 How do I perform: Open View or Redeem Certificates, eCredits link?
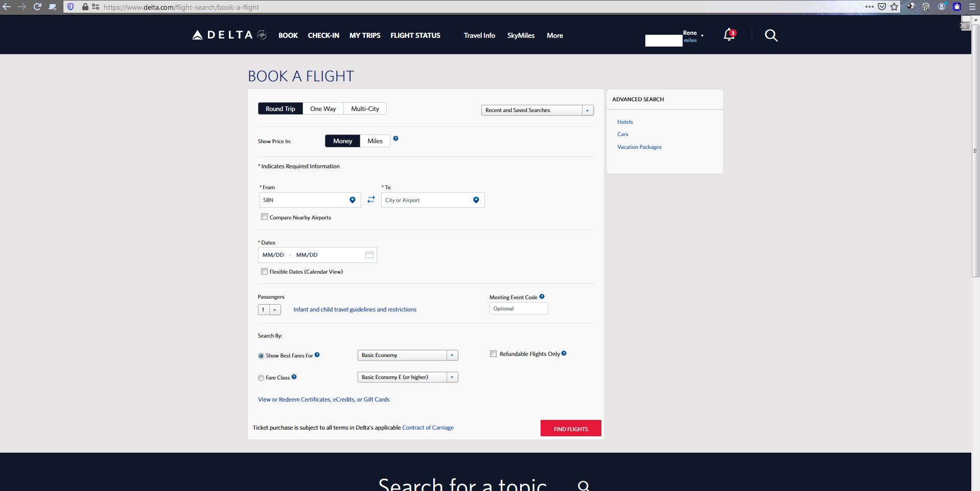(323, 399)
